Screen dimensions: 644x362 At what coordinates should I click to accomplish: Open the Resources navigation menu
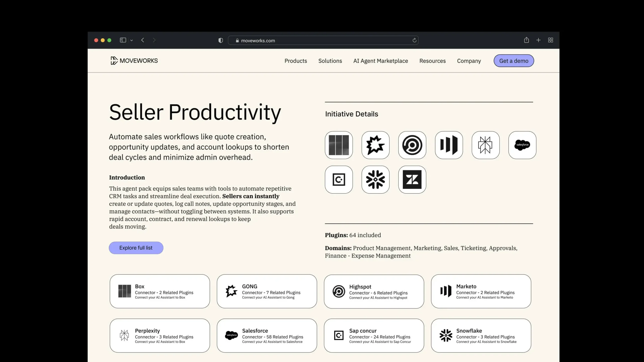tap(432, 61)
